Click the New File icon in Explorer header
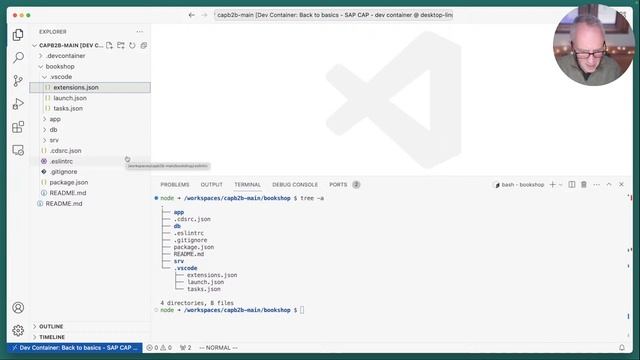 click(x=109, y=45)
